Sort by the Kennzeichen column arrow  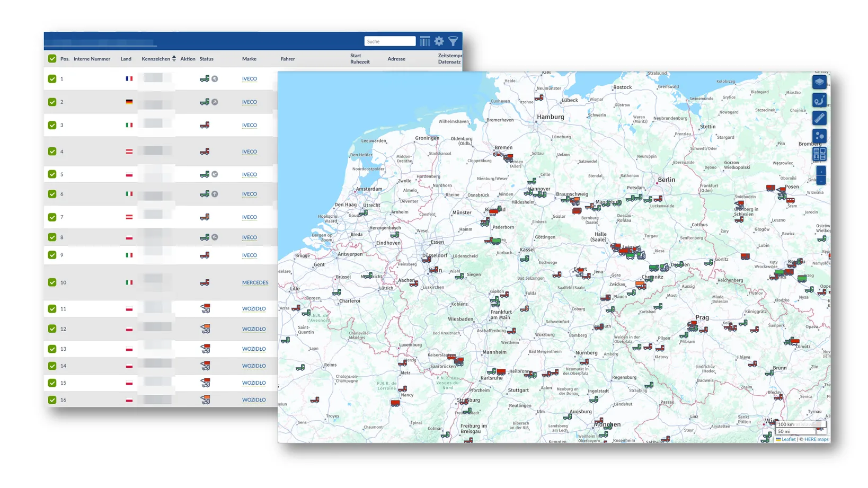tap(174, 59)
